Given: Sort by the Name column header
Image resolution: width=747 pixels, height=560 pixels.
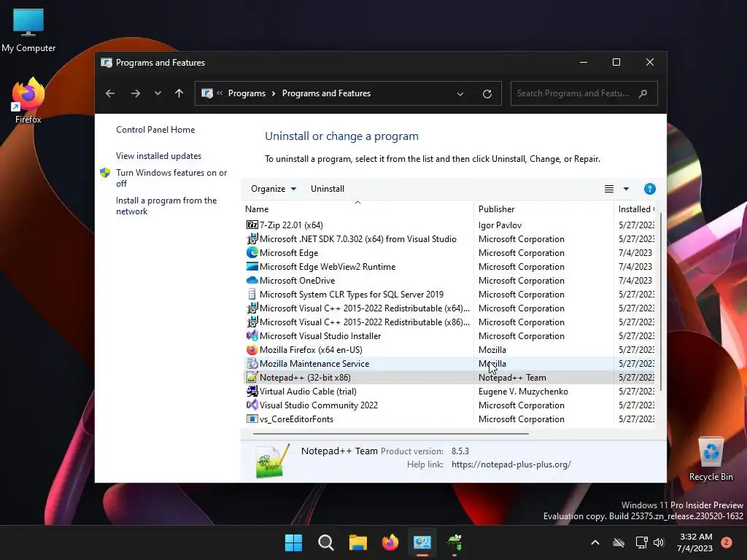Looking at the screenshot, I should click(357, 209).
